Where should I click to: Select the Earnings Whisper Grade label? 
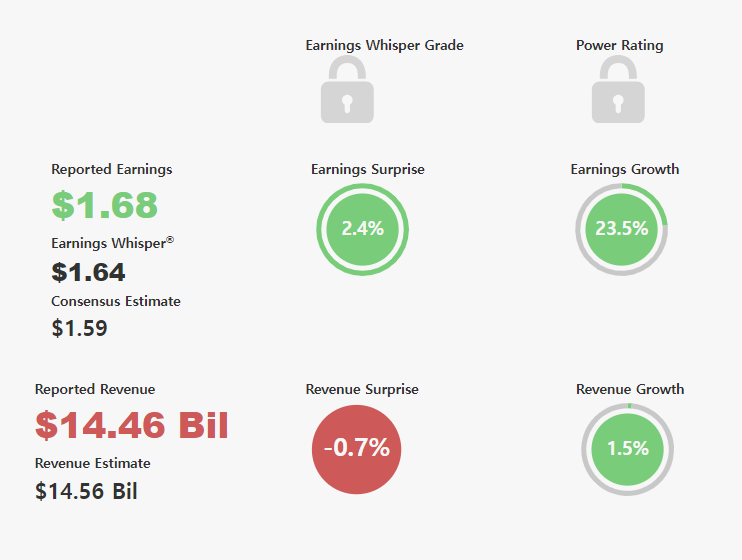tap(384, 45)
